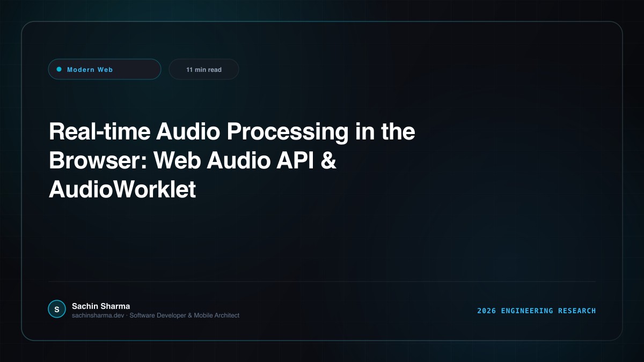644x362 pixels.
Task: Click the author name Sachin Sharma
Action: point(101,306)
